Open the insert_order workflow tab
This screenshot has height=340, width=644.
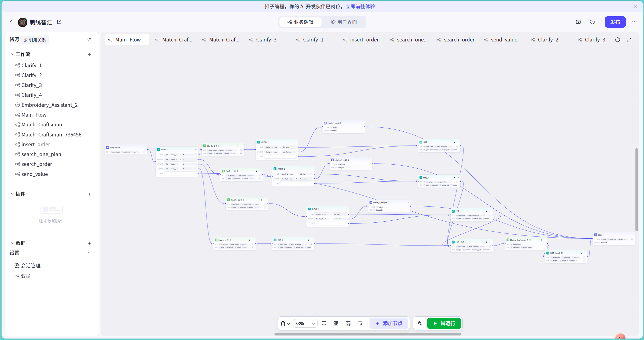coord(361,40)
